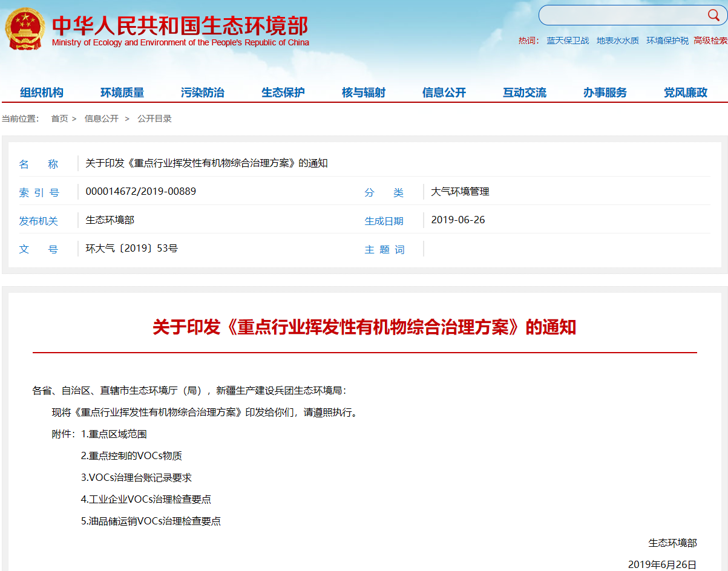Open the 互动交流 menu
728x571 pixels.
click(525, 93)
